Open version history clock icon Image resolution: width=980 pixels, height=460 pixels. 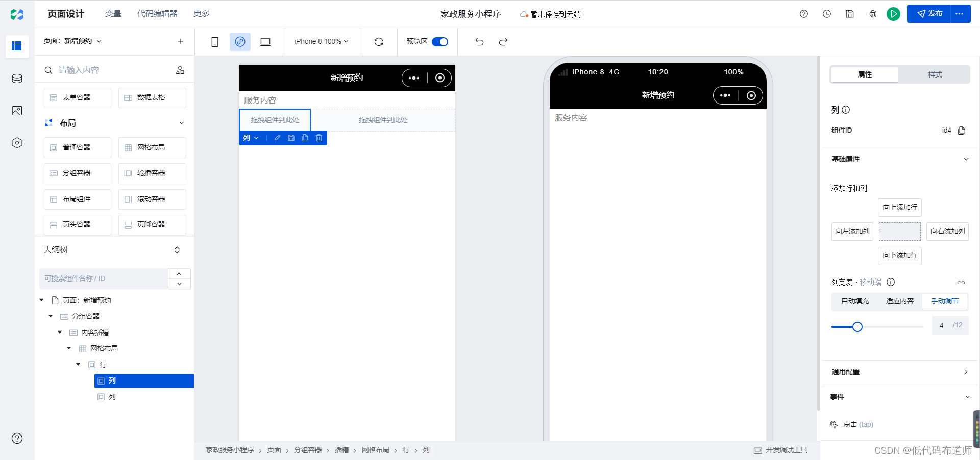pos(827,14)
